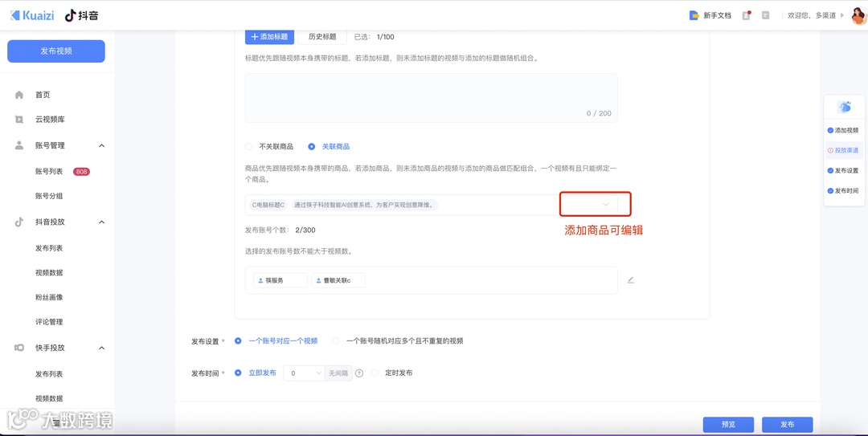Jump to 发布时间 step
The height and width of the screenshot is (436, 868).
[843, 191]
